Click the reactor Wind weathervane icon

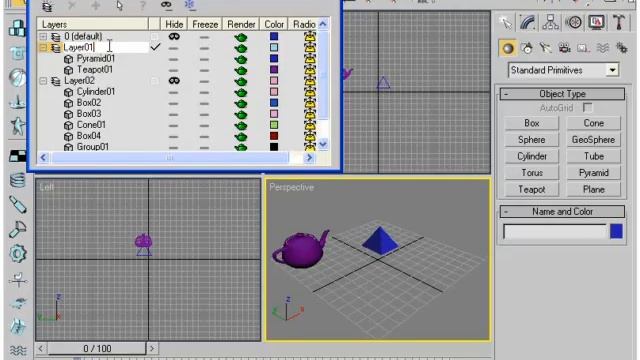click(17, 280)
